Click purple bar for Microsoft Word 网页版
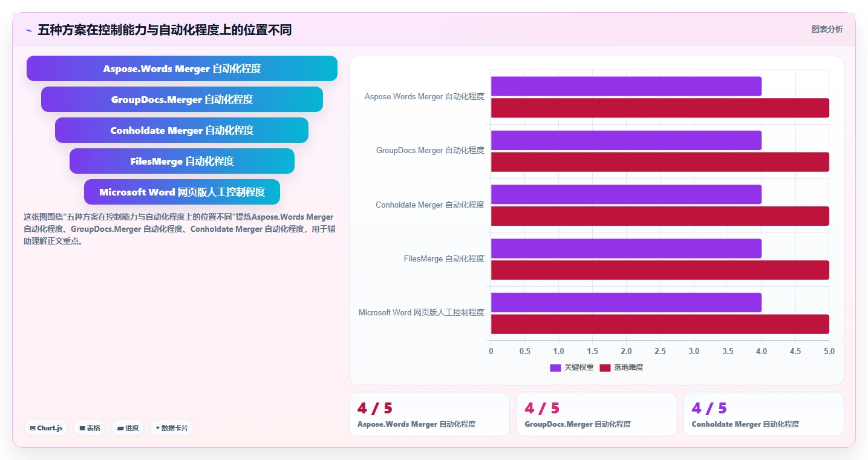 coord(626,302)
